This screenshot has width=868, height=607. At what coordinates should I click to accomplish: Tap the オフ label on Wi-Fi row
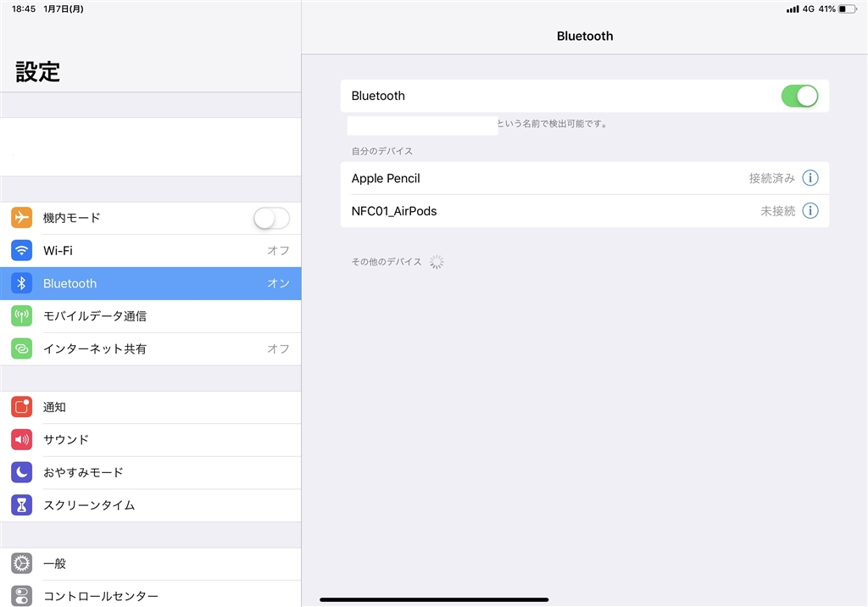pos(278,250)
